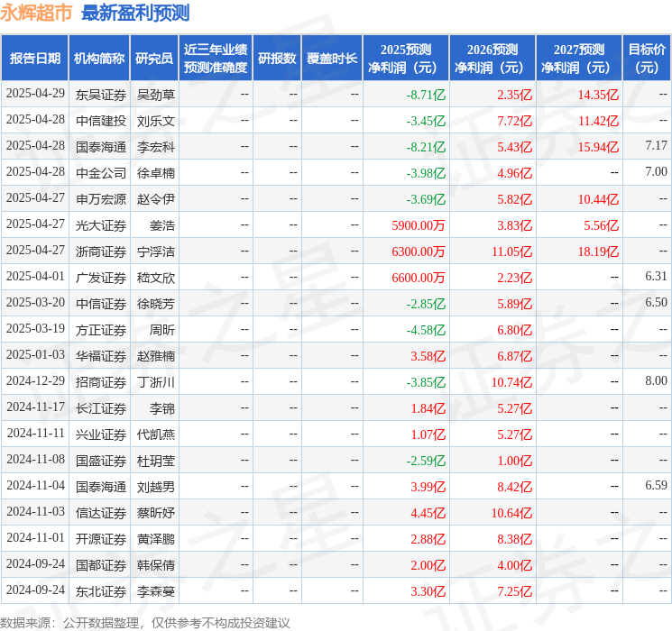This screenshot has height=631, width=672.
Task: Click the date 2024-12-29
Action: click(x=35, y=380)
